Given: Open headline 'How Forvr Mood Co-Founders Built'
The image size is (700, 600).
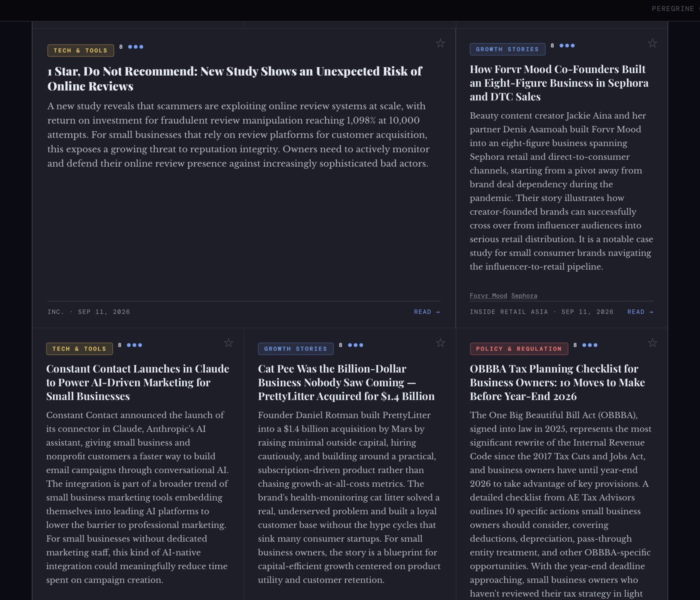Looking at the screenshot, I should 559,83.
